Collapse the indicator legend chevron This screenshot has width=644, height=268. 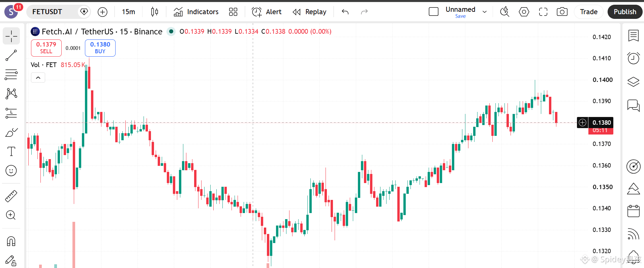point(38,78)
